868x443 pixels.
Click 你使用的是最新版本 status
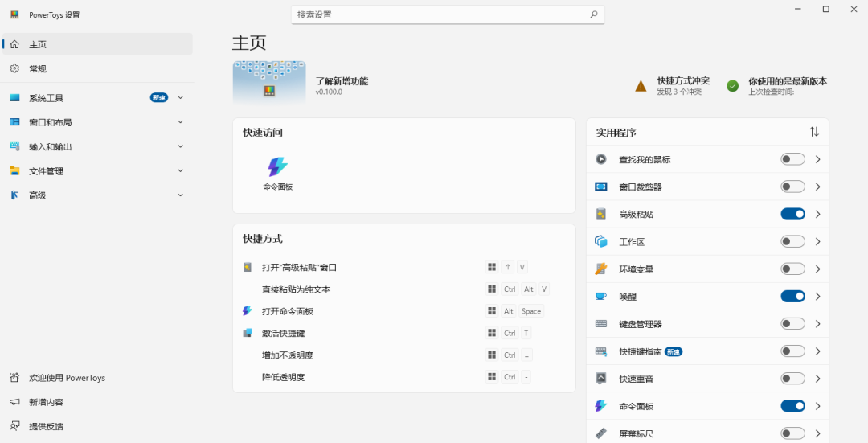point(777,86)
